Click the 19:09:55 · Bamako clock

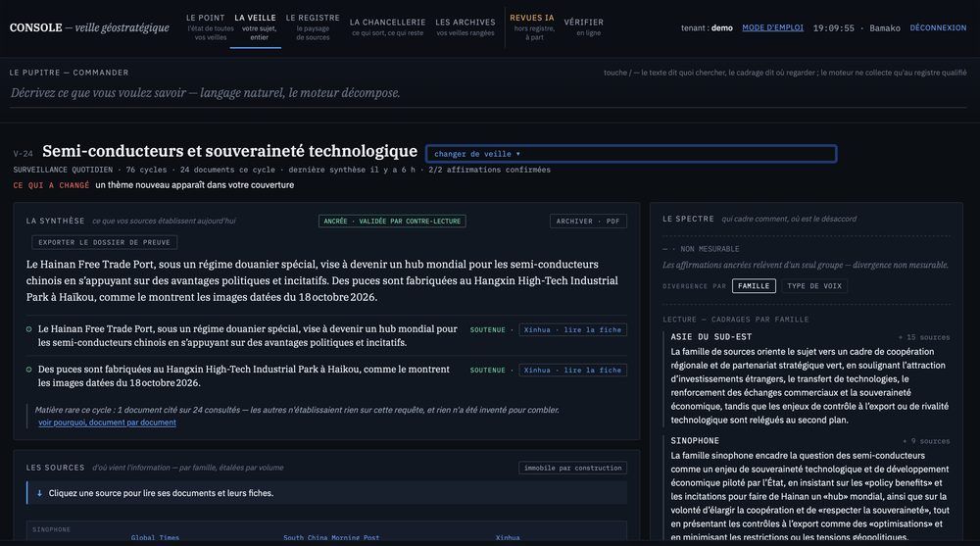tap(857, 28)
